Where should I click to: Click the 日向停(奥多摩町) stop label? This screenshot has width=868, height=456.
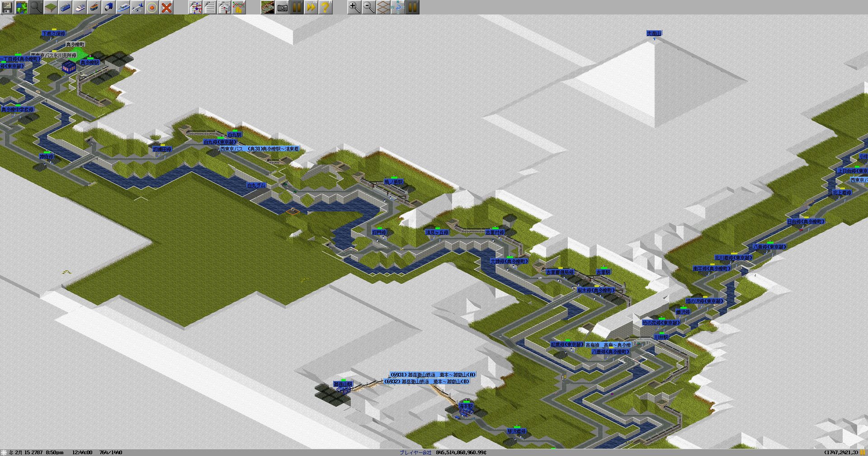tap(806, 221)
